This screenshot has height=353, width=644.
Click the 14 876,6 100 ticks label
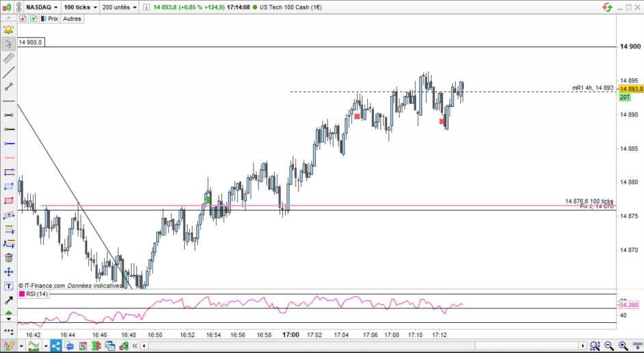[x=589, y=201]
